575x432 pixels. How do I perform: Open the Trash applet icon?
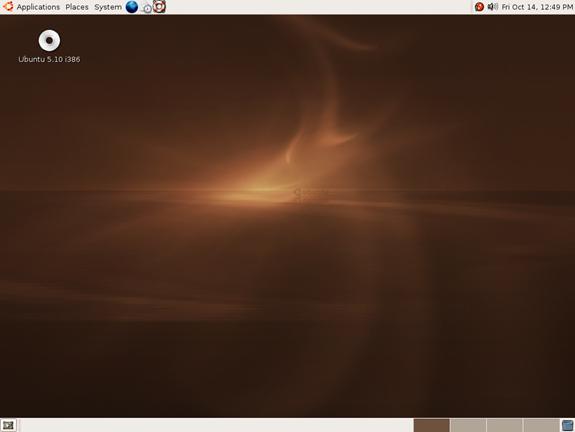pos(567,425)
